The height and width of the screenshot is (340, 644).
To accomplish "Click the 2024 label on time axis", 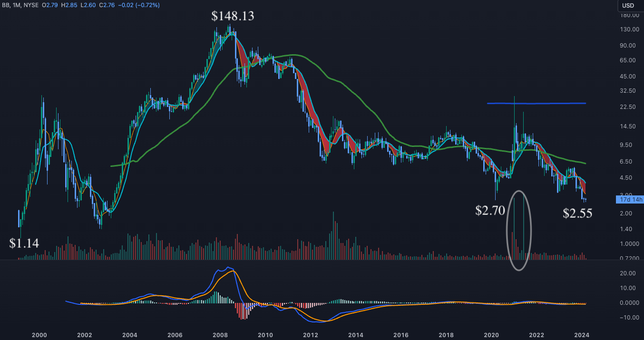I will pyautogui.click(x=582, y=334).
